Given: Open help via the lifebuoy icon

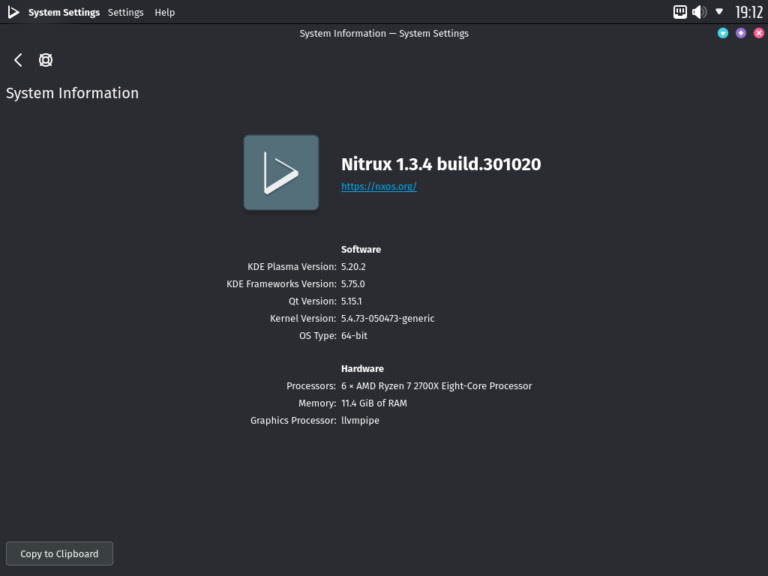Looking at the screenshot, I should pos(45,60).
